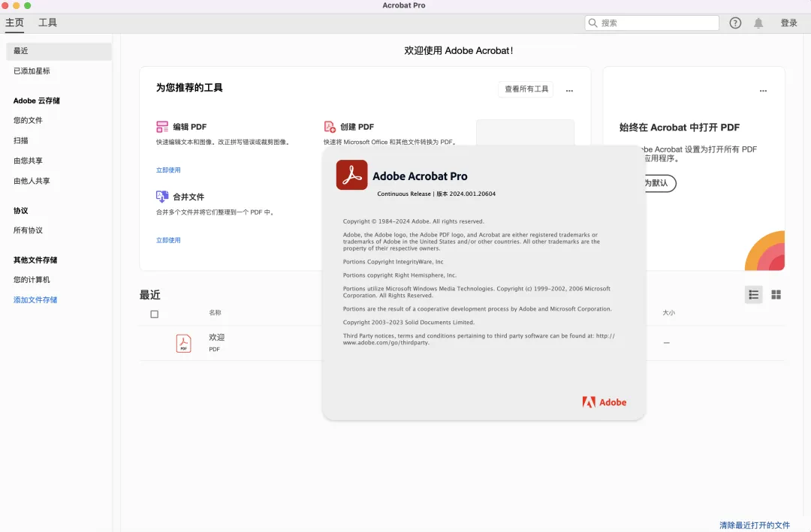Switch to the 工具 tab
The image size is (811, 532).
coord(47,23)
